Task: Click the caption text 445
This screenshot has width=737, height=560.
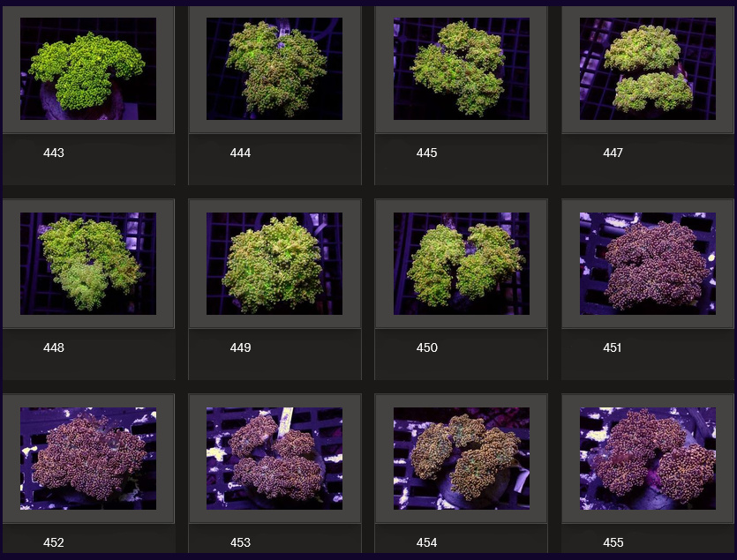Action: click(427, 153)
